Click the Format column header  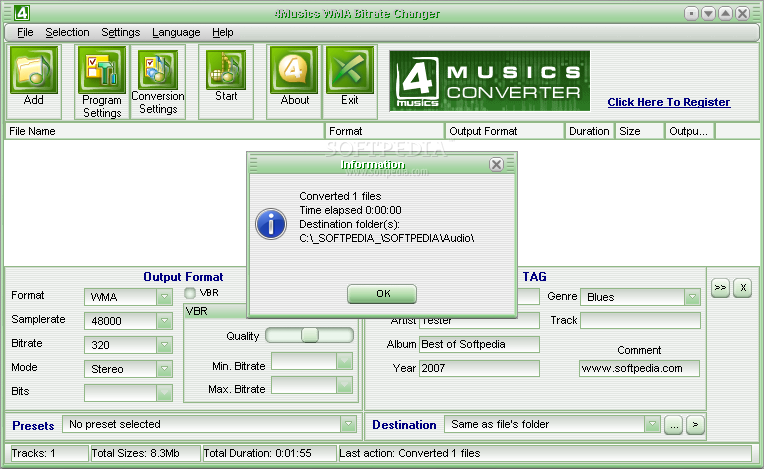[385, 131]
